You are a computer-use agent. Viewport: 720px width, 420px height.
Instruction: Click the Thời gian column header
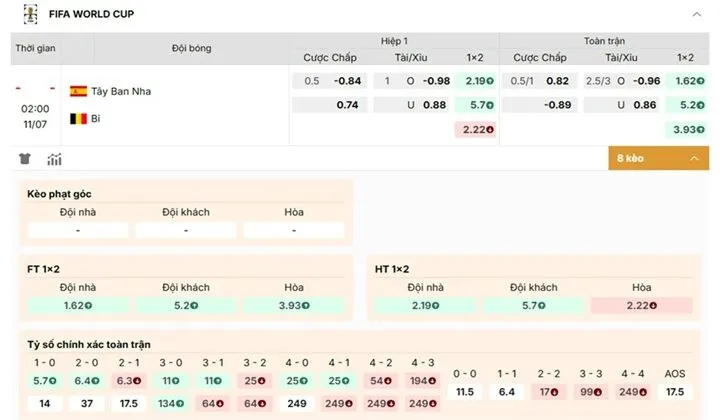pos(35,48)
